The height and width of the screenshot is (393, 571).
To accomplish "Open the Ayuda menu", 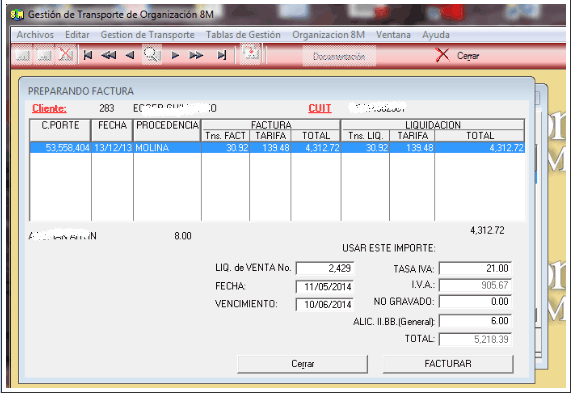I will pyautogui.click(x=436, y=35).
